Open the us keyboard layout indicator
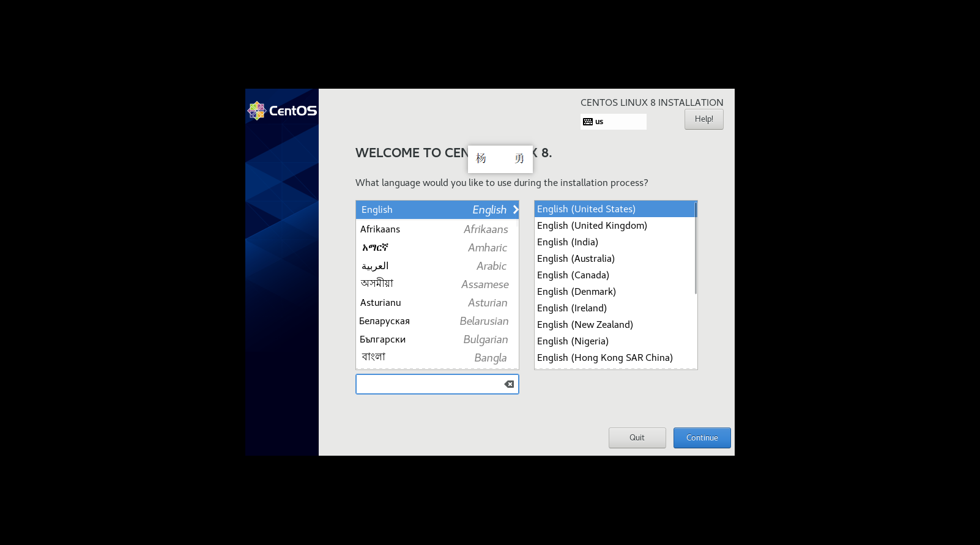Screen dimensions: 980x545 [x=613, y=122]
